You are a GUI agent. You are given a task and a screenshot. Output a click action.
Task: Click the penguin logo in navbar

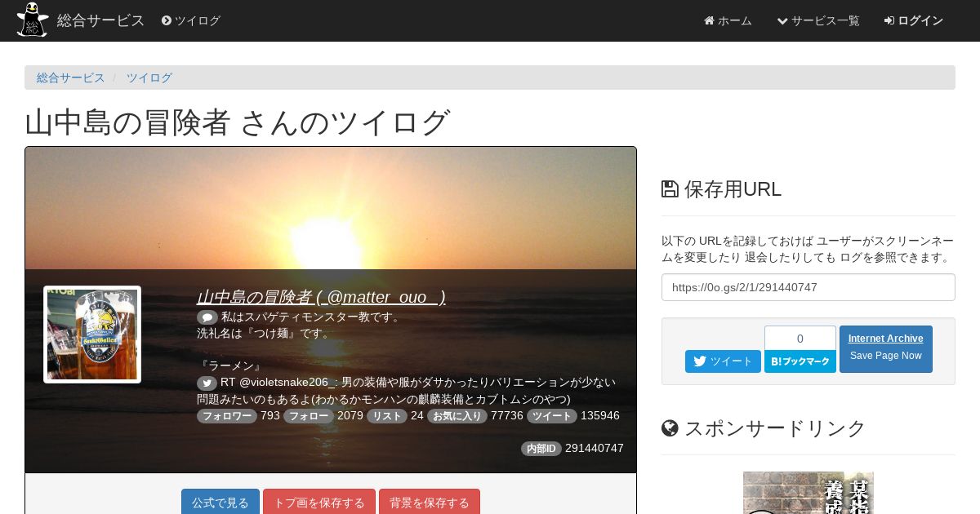(33, 20)
